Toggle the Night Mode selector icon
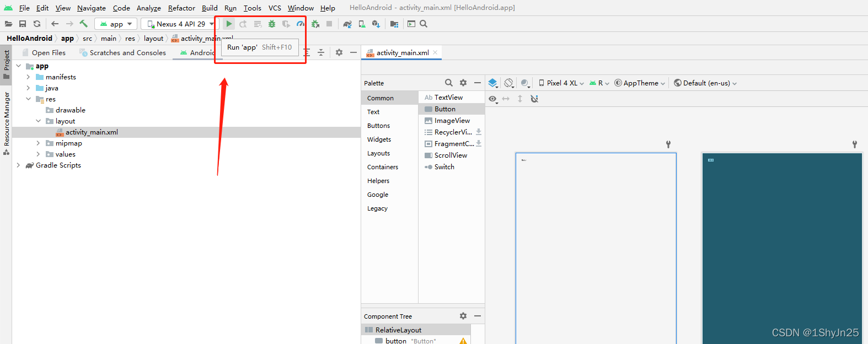 [525, 83]
